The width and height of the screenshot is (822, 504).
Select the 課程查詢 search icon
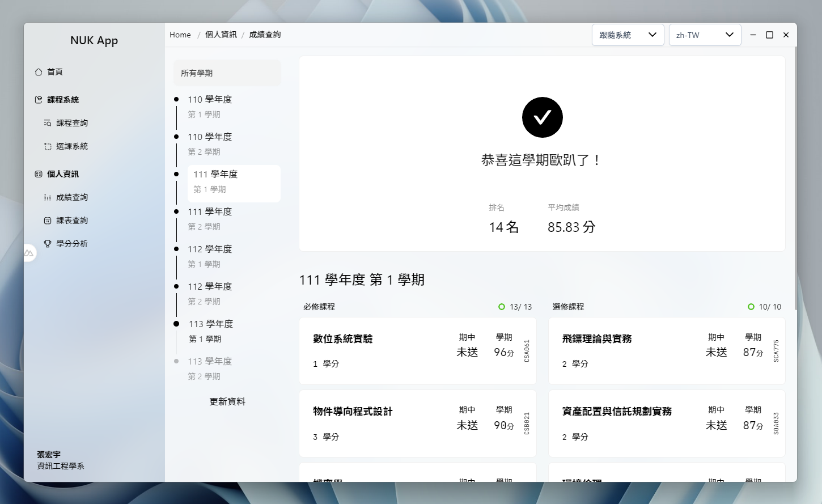(48, 122)
